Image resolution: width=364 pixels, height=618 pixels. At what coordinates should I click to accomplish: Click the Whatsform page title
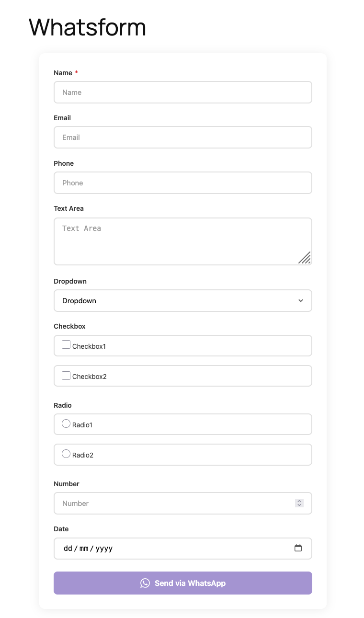tap(87, 27)
